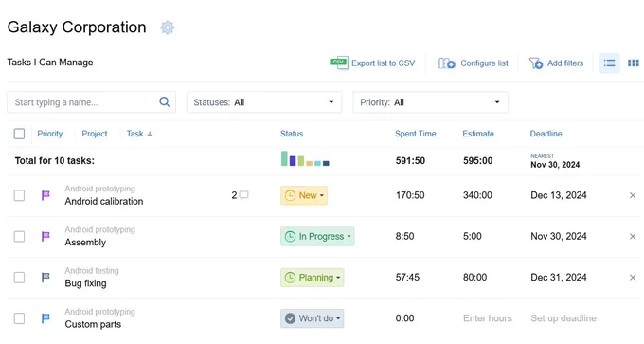This screenshot has height=344, width=644.
Task: Click the Configure list link
Action: tap(484, 63)
